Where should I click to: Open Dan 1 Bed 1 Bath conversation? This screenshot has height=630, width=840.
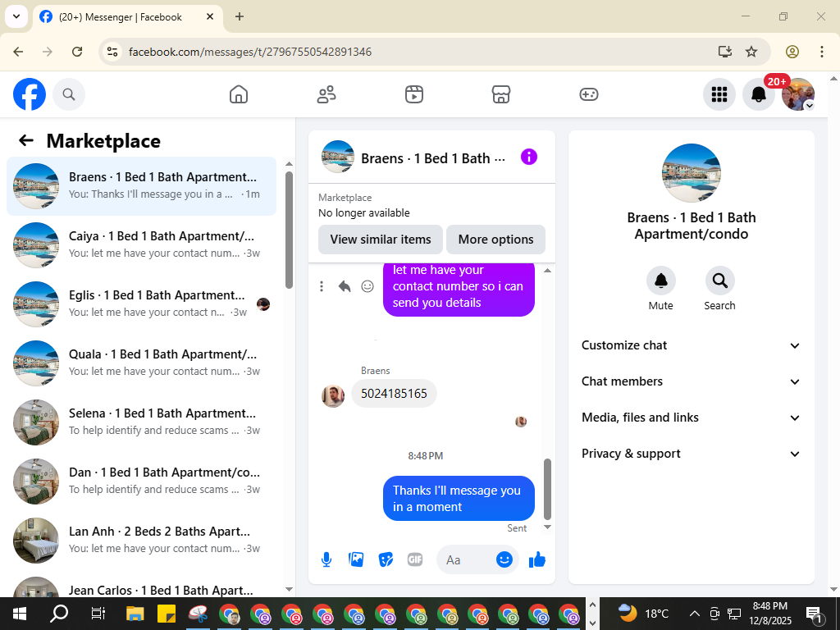coord(141,481)
